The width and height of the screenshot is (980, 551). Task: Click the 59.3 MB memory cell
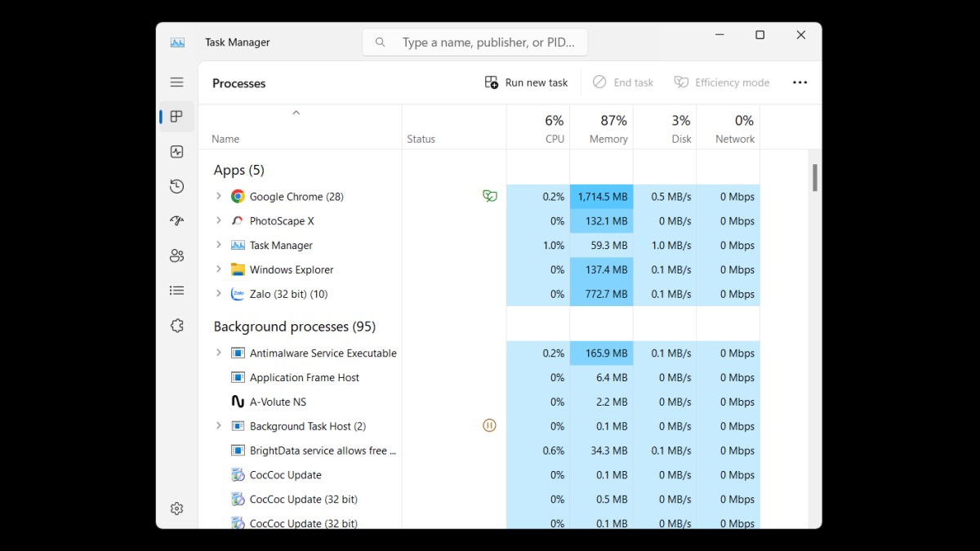click(x=601, y=245)
